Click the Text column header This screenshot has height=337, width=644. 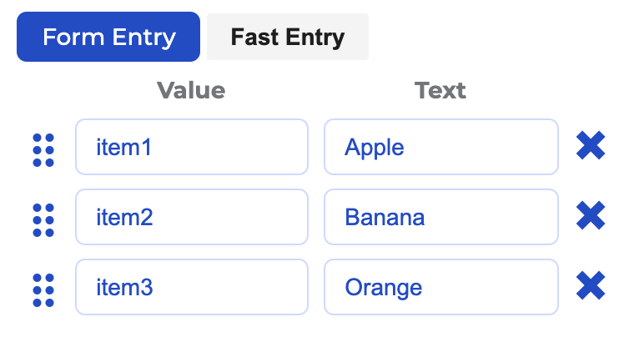[x=440, y=90]
